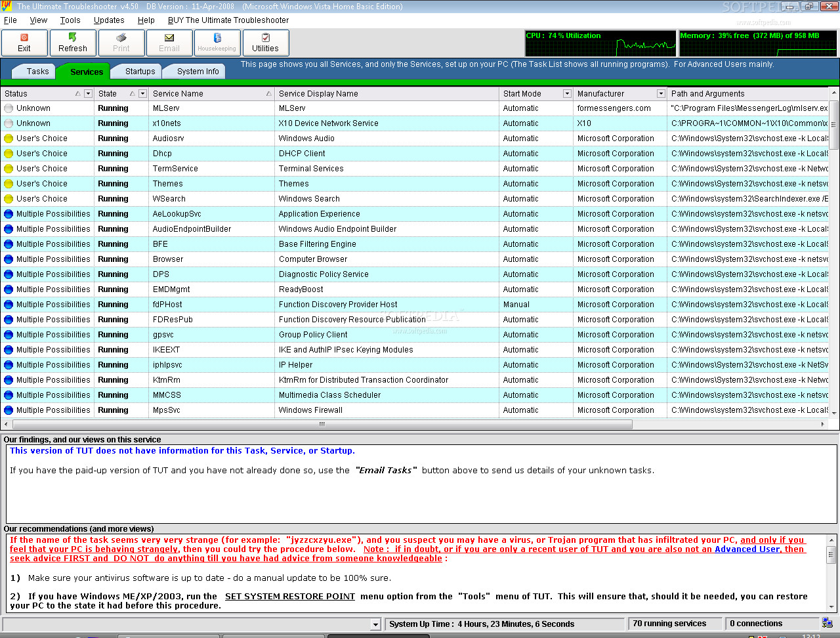The width and height of the screenshot is (840, 638).
Task: Open the Help menu
Action: [146, 20]
